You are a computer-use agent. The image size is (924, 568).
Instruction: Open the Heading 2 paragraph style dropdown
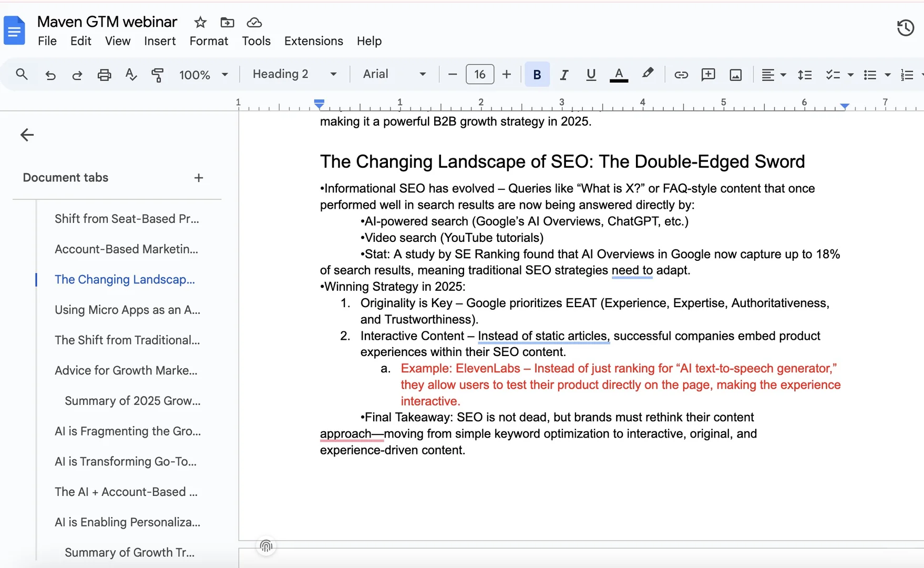(x=294, y=74)
